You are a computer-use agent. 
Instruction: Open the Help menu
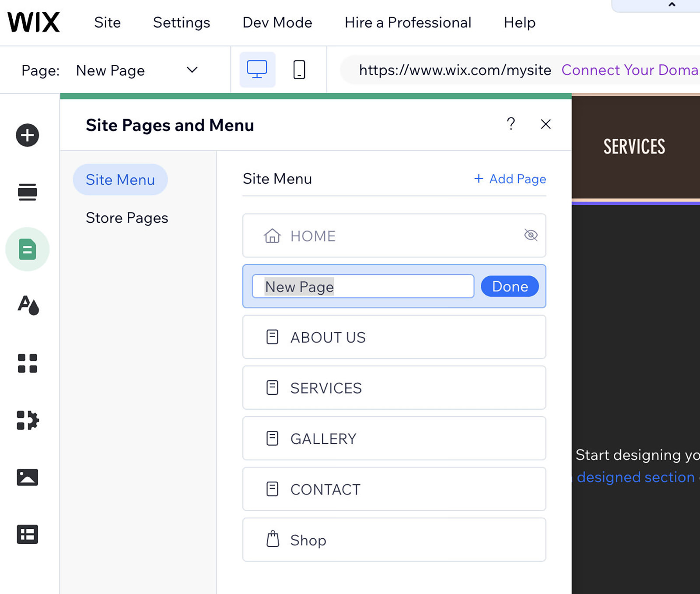pyautogui.click(x=520, y=22)
